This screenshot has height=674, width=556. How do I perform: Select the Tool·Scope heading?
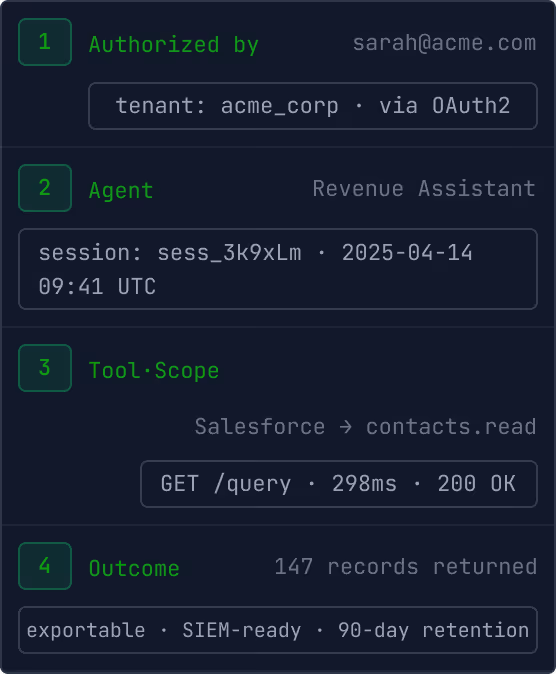click(x=154, y=371)
